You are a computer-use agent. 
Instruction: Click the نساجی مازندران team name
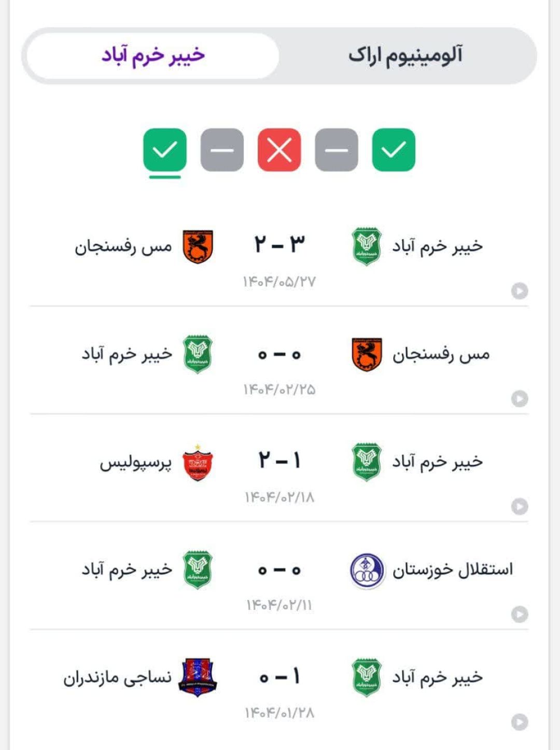(x=117, y=678)
